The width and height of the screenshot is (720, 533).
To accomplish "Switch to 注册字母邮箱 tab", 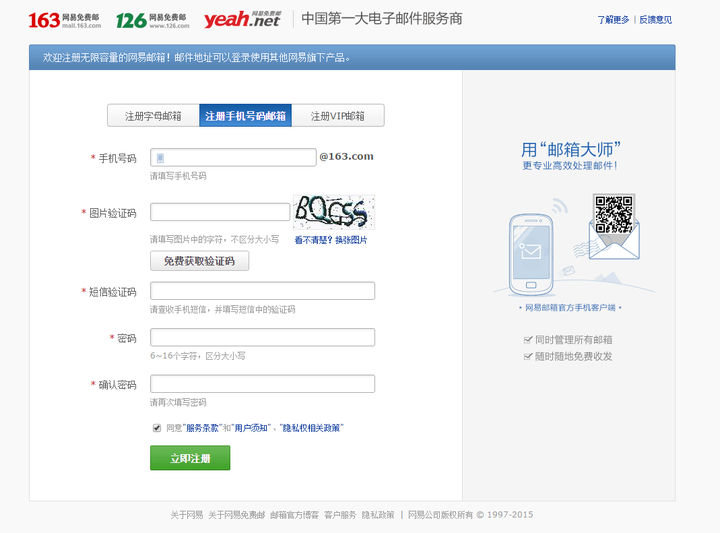I will click(153, 116).
